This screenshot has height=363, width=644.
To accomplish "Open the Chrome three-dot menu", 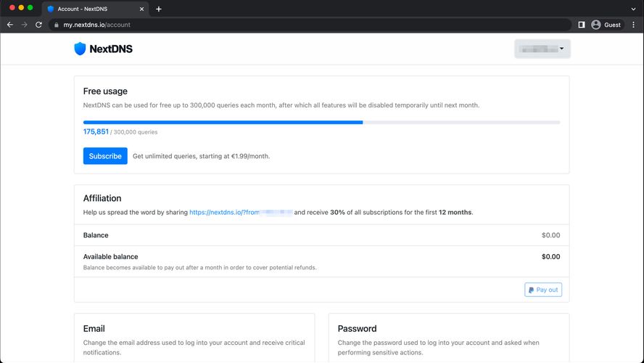I will (x=634, y=25).
